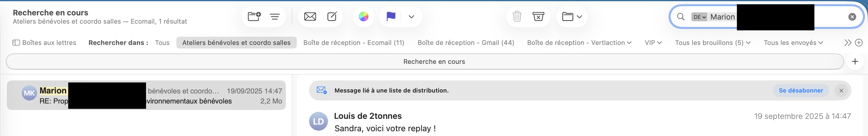This screenshot has height=136, width=868.
Task: Expand the flag color dropdown arrow
Action: 411,17
